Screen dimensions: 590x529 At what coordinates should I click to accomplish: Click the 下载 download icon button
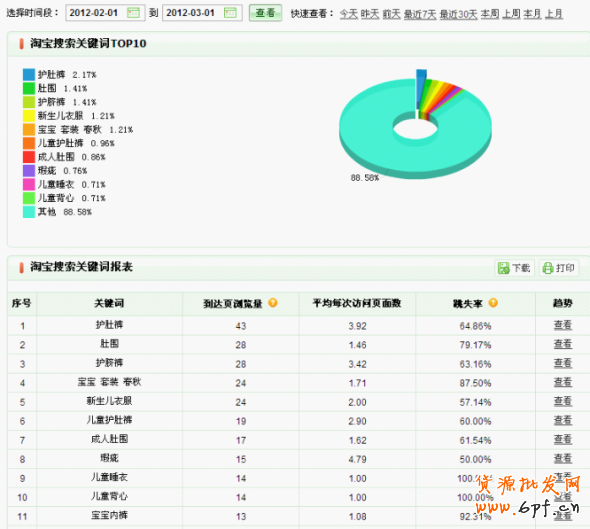pos(514,268)
